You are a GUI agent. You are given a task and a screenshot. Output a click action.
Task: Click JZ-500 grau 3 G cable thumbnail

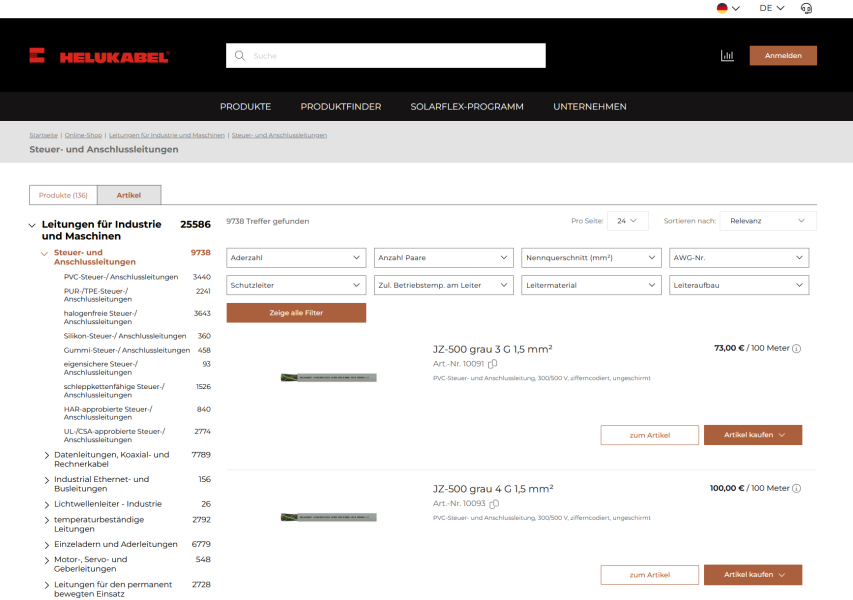coord(328,378)
